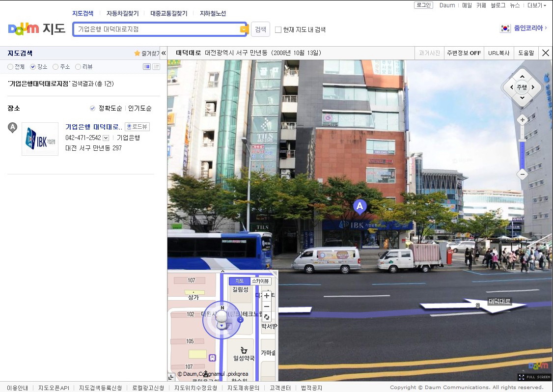553x392 pixels.
Task: Zoom out the mini-map
Action: pyautogui.click(x=267, y=306)
